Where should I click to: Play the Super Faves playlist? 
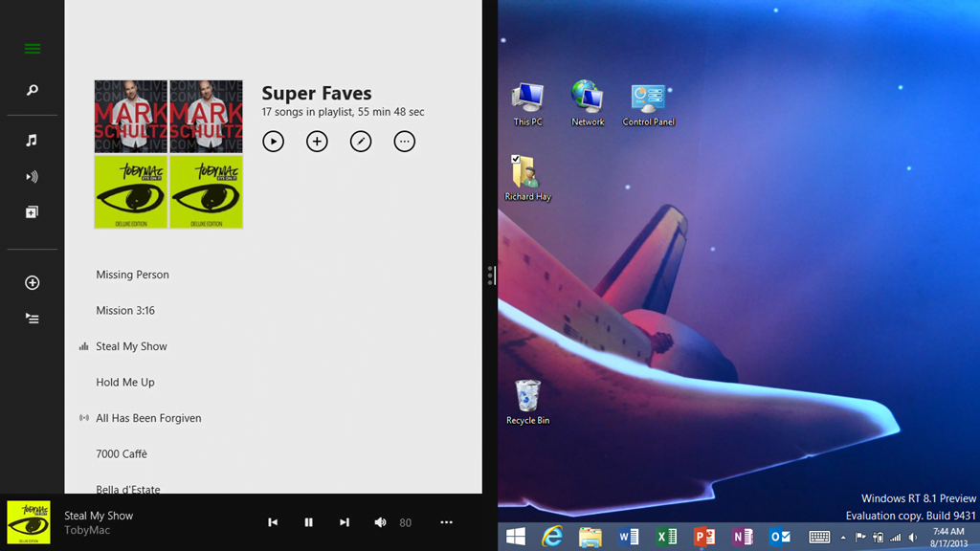point(274,142)
